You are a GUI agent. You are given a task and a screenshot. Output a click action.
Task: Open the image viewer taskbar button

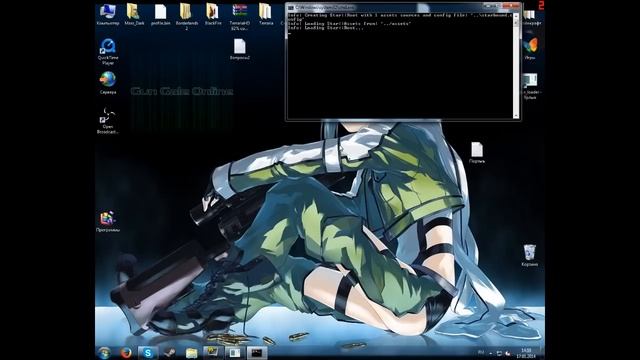click(213, 353)
